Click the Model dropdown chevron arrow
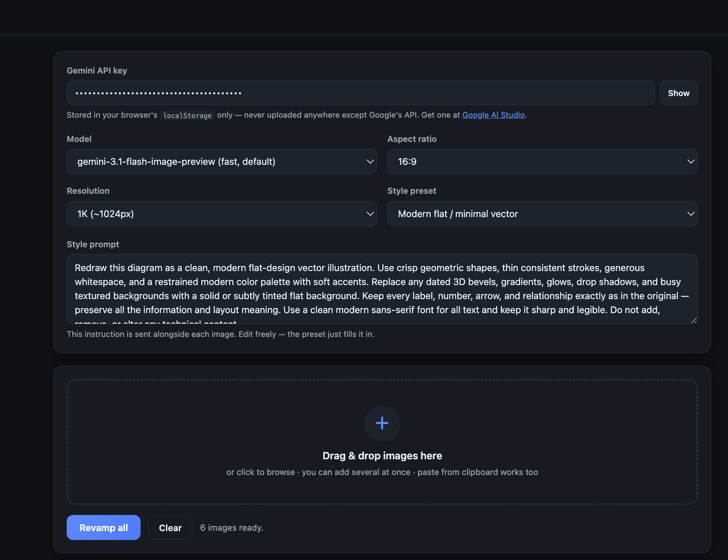 pos(370,161)
